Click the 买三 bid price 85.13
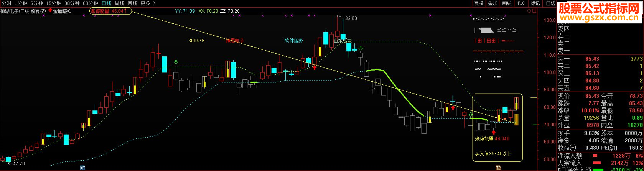 coord(592,73)
